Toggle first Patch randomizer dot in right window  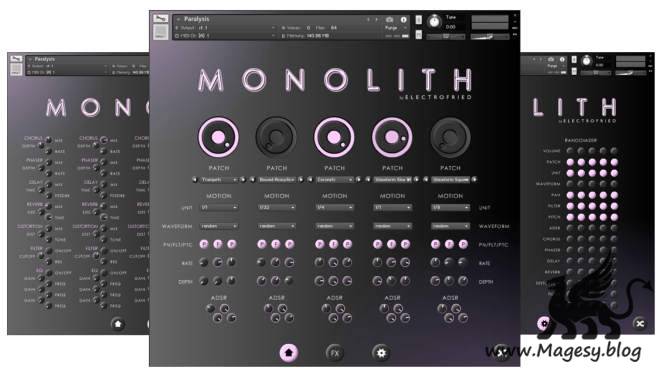click(x=570, y=162)
